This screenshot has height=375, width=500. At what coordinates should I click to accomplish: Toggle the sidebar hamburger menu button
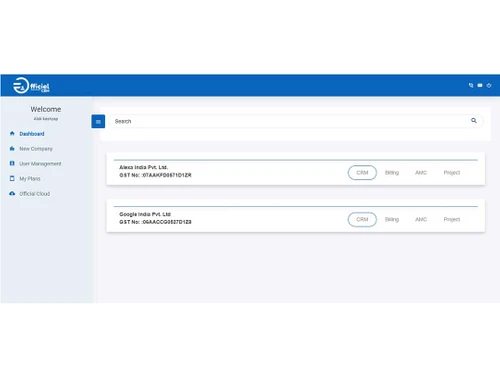[x=98, y=121]
